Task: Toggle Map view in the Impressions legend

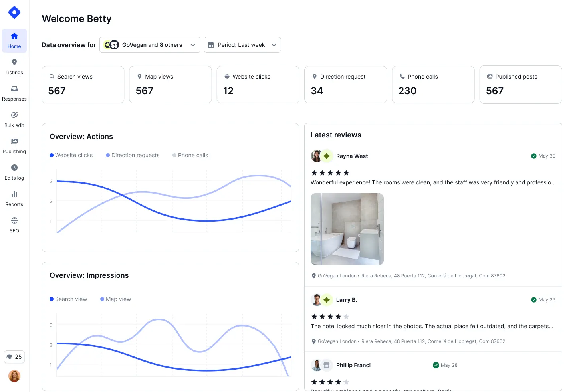Action: coord(115,299)
